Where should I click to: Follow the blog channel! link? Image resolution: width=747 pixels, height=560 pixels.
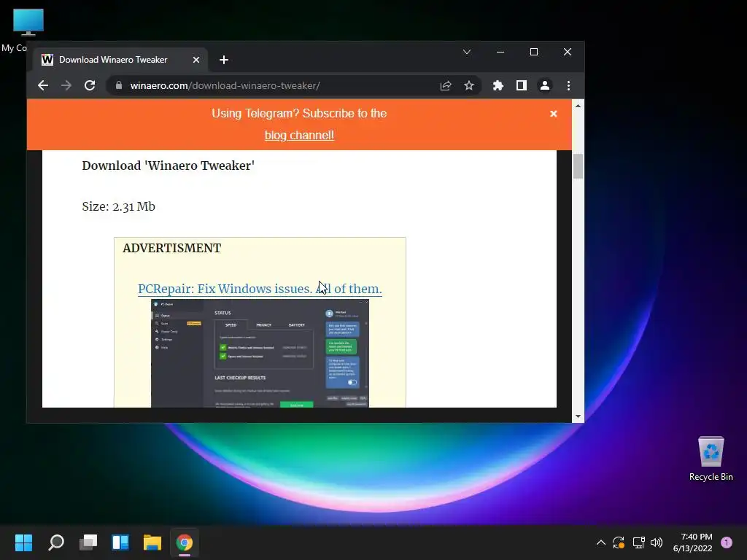coord(299,135)
